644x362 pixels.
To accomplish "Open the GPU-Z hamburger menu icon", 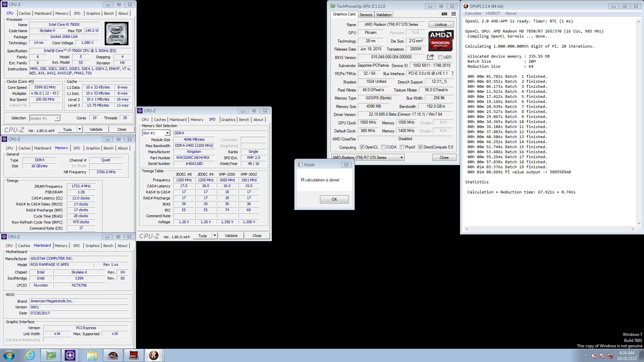I will [x=453, y=14].
